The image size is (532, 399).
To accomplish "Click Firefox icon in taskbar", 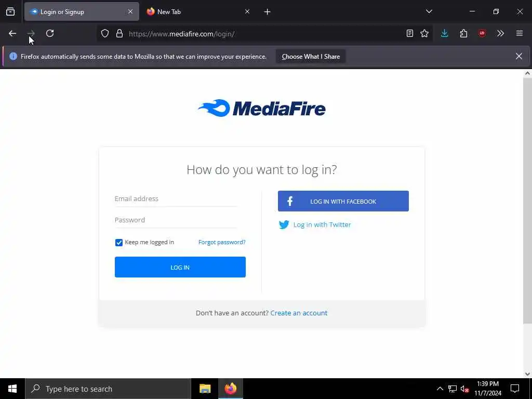I will (x=230, y=389).
